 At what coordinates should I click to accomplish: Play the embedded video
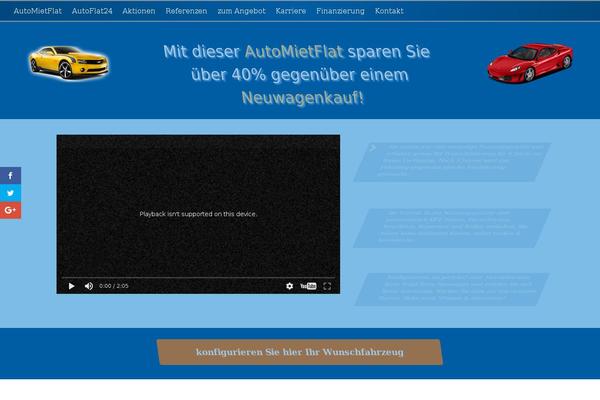(x=71, y=286)
